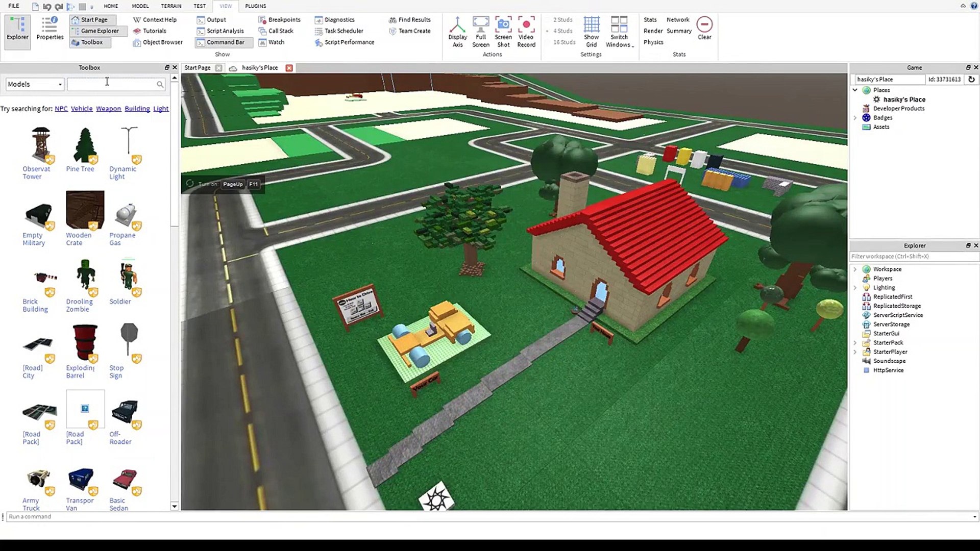Viewport: 980px width, 551px height.
Task: Toggle the Game Explorer panel
Action: point(100,31)
